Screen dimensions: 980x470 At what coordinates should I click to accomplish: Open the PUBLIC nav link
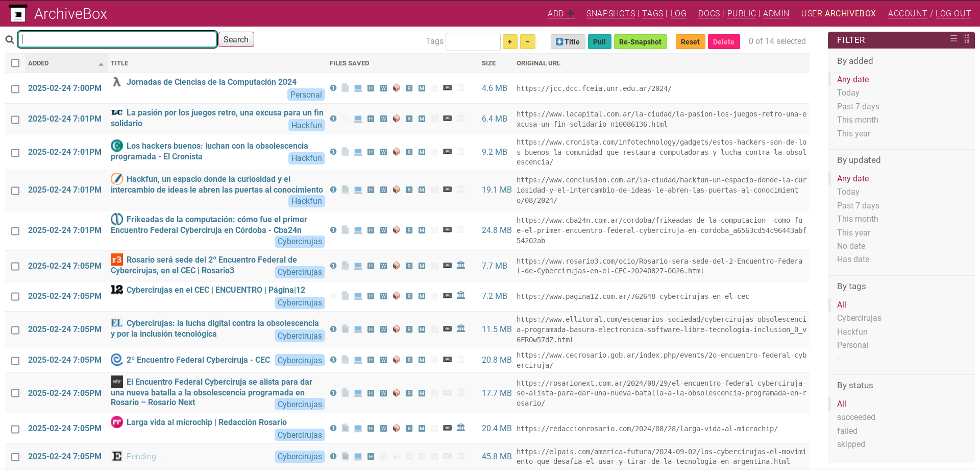click(x=742, y=14)
